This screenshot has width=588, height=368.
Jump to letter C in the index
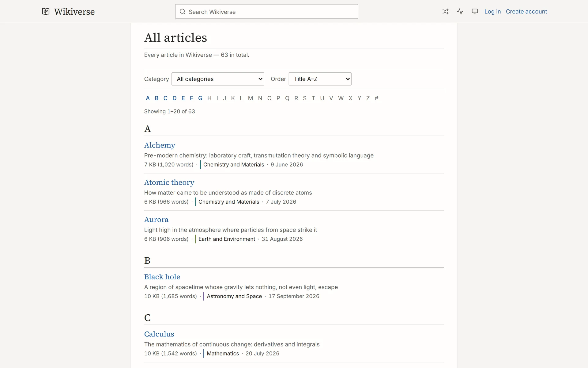(x=165, y=98)
